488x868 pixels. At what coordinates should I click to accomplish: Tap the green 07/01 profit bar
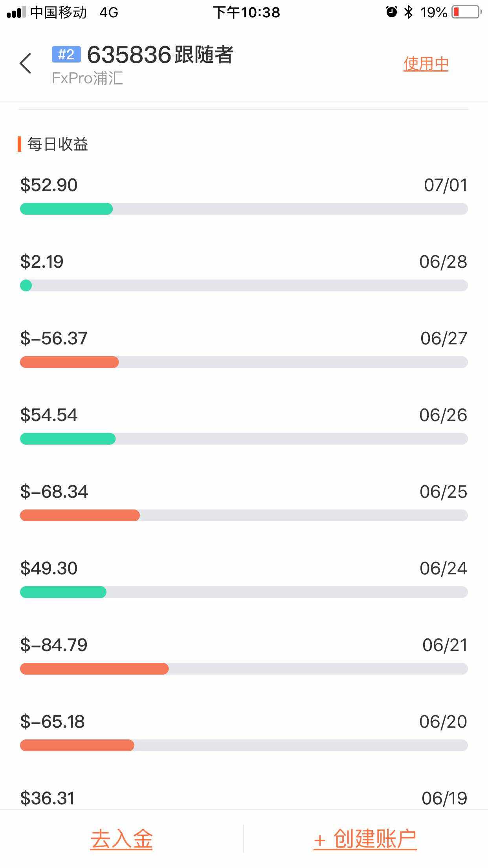tap(66, 209)
